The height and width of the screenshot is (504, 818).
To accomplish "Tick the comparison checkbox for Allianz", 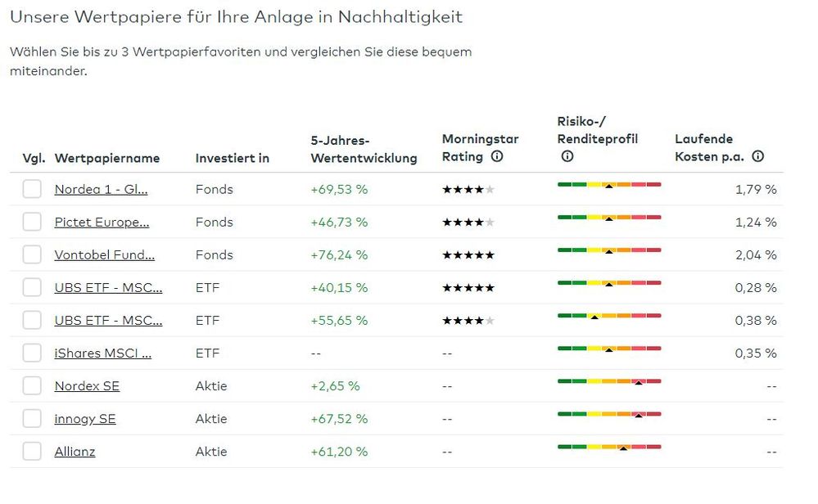I will pos(32,451).
